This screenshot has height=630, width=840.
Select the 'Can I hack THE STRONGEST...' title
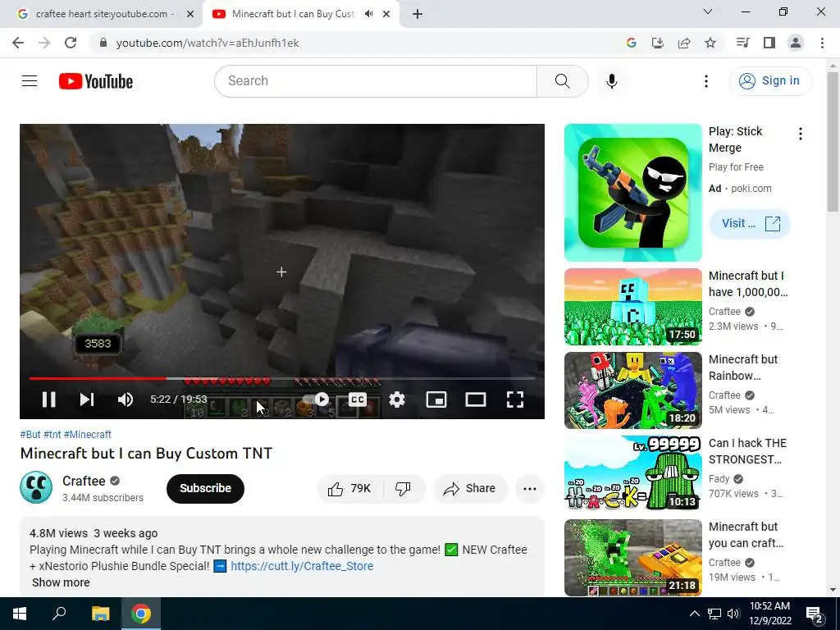pyautogui.click(x=747, y=451)
